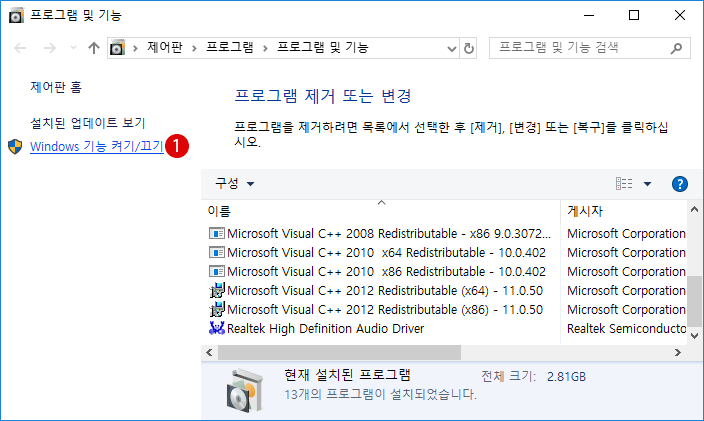Minimize the 프로그램 및 기능 window
Screen dimensions: 704x421
coord(589,15)
